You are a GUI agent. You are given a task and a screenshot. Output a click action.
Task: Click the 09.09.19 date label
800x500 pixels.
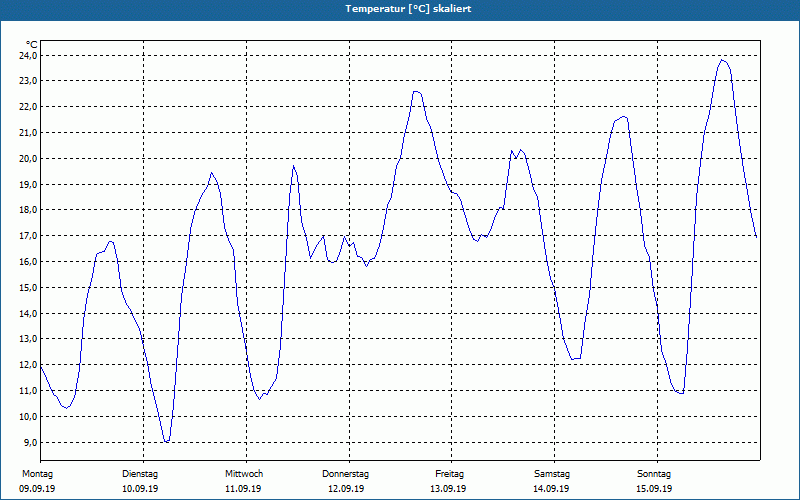[x=37, y=489]
